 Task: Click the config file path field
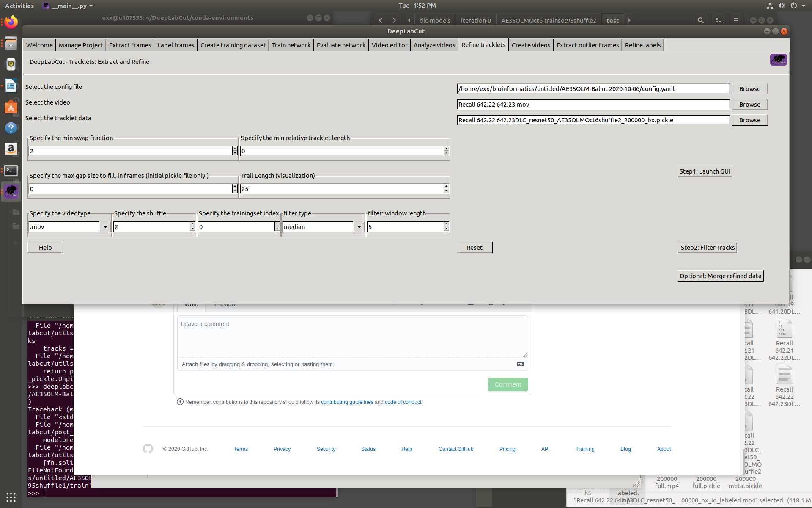(593, 89)
